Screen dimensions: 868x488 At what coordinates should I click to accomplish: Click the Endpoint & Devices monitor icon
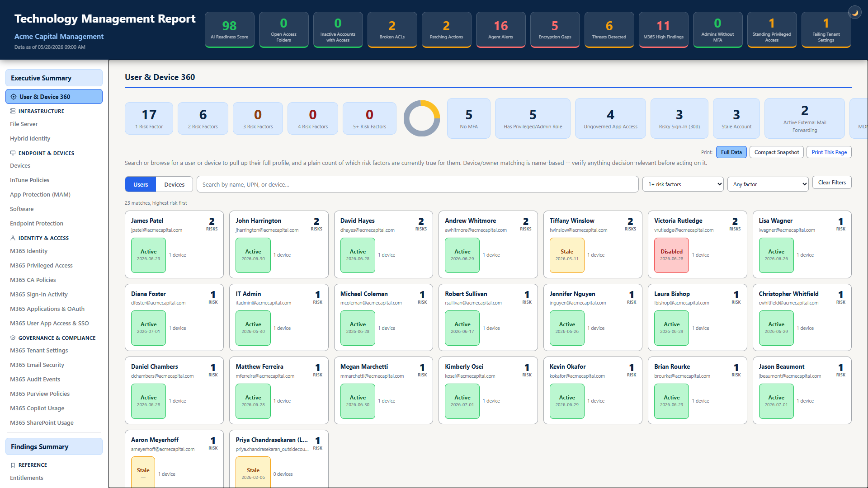coord(13,153)
